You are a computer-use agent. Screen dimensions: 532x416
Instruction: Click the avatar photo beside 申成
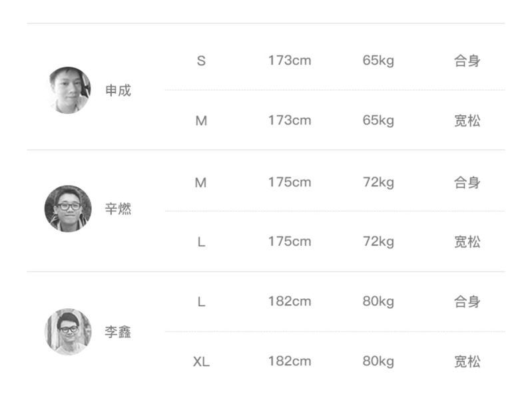(70, 90)
